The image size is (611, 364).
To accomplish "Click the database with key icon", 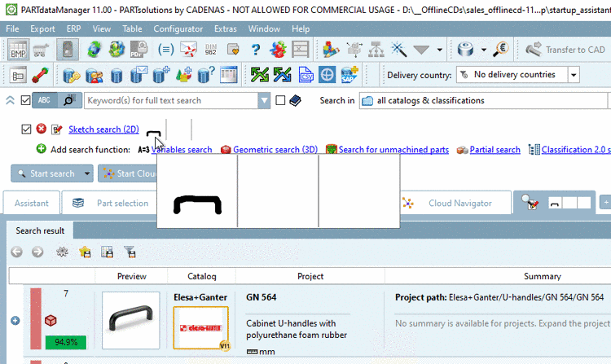I will [x=72, y=75].
